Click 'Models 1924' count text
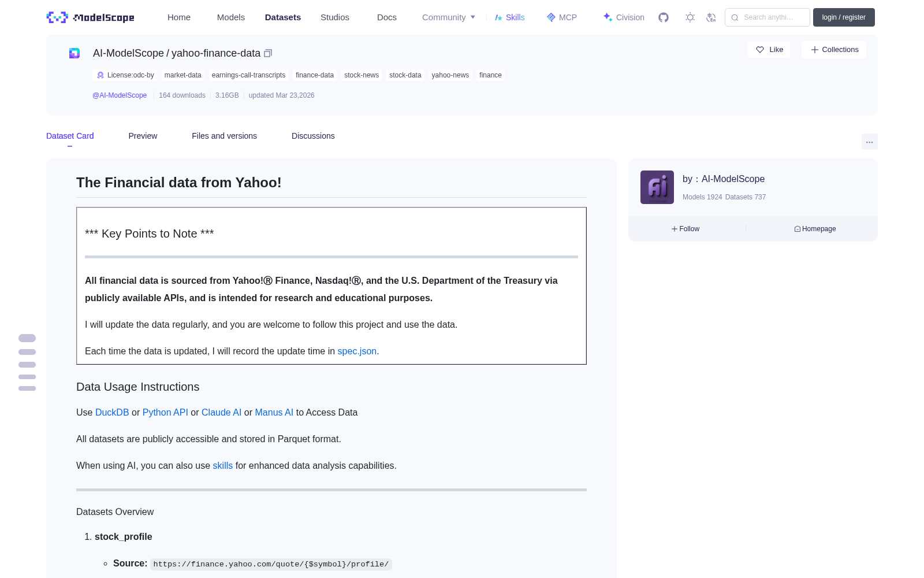Viewport: 924px width, 578px height. click(702, 197)
